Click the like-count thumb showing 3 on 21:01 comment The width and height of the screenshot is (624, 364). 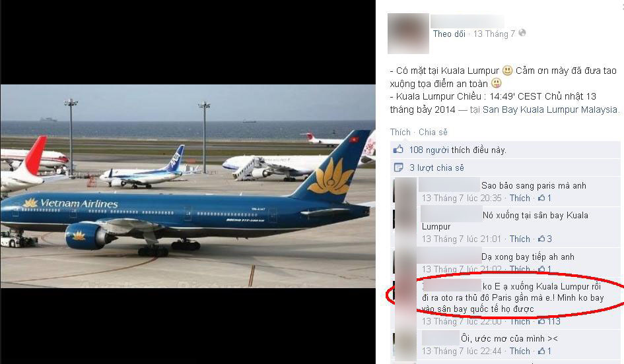pyautogui.click(x=541, y=239)
